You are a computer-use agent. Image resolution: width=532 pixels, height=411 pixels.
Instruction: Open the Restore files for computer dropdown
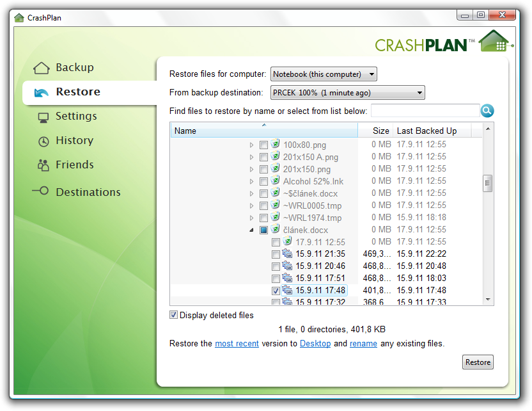(x=324, y=74)
